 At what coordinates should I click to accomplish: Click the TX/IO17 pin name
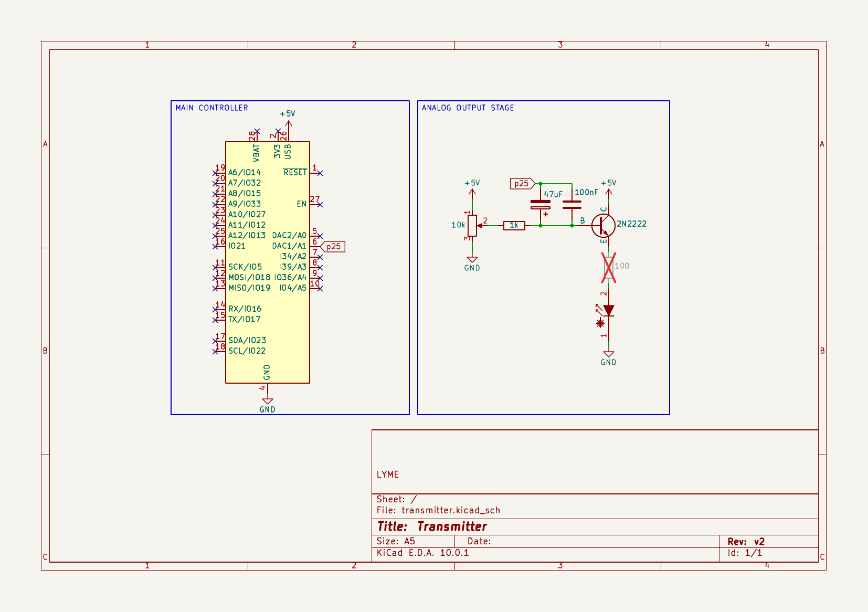pyautogui.click(x=244, y=320)
